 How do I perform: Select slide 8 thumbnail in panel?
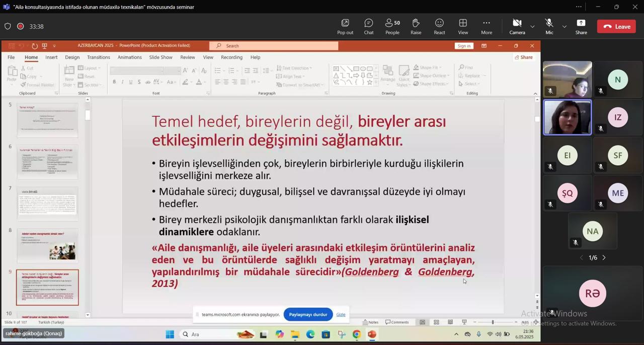point(47,246)
